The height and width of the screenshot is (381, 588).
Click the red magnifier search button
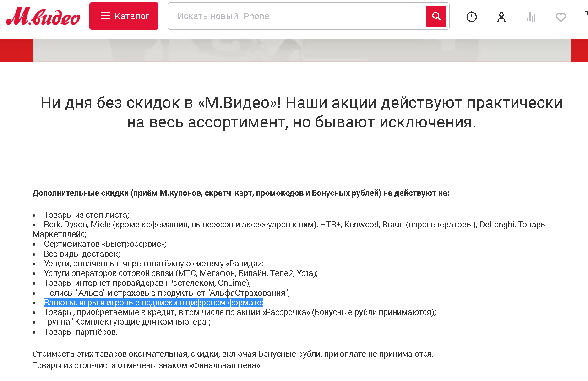click(x=436, y=17)
